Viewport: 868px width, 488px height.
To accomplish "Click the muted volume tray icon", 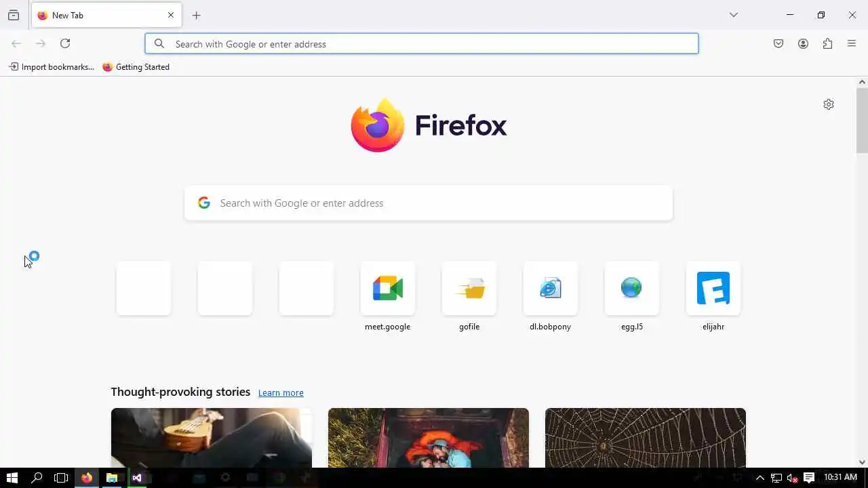I will (792, 478).
